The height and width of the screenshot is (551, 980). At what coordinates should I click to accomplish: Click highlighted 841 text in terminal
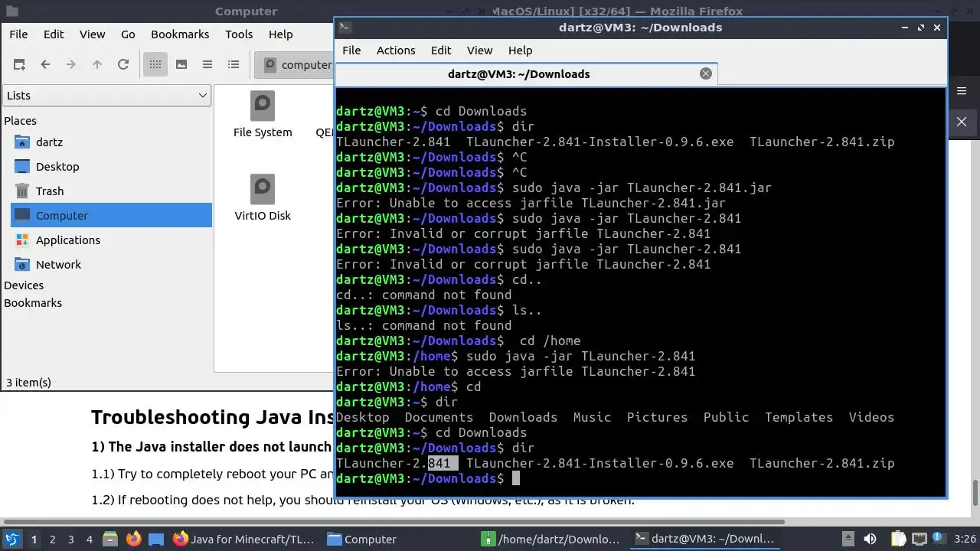(443, 463)
